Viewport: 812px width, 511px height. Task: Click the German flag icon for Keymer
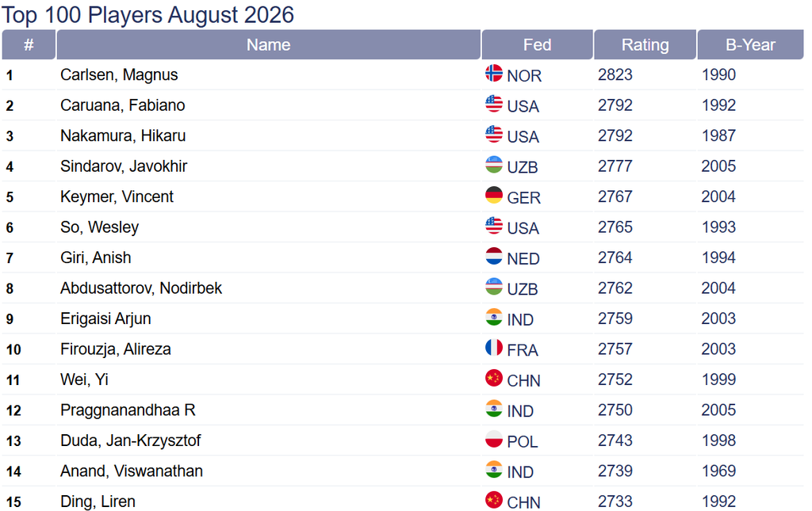coord(493,195)
